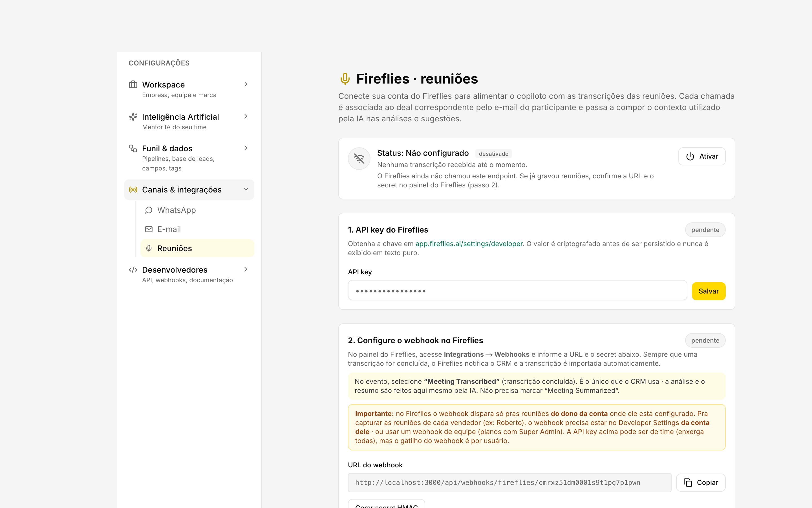Click the E-mail envelope icon
This screenshot has width=812, height=508.
[149, 229]
